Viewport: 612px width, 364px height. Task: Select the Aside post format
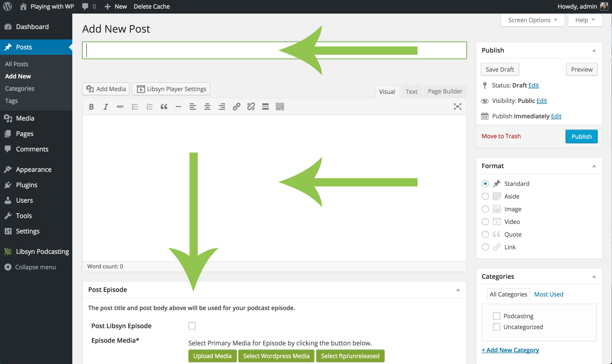(485, 196)
